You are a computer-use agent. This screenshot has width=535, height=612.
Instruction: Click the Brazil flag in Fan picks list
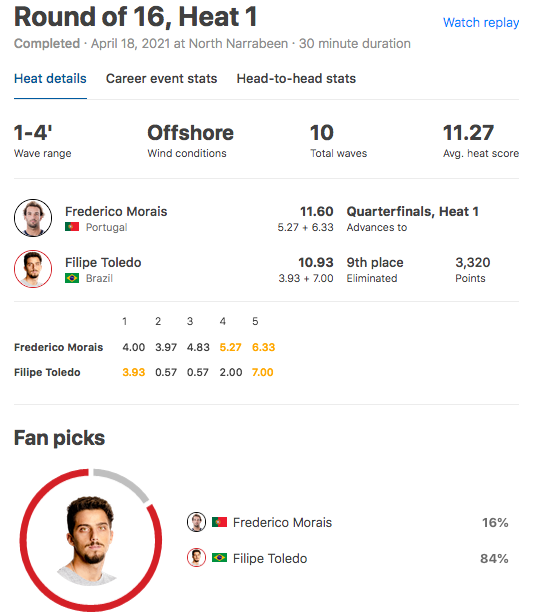(219, 558)
